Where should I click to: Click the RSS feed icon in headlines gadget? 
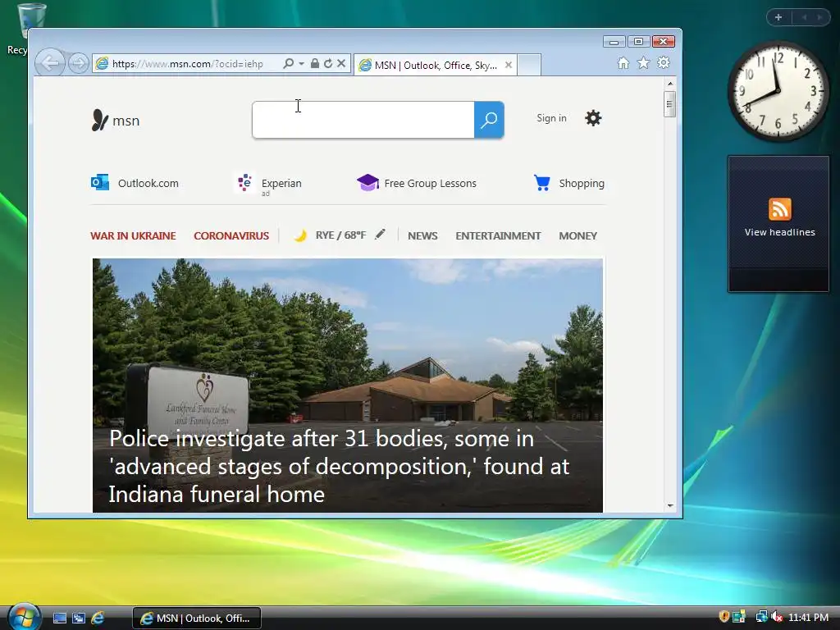pos(779,209)
